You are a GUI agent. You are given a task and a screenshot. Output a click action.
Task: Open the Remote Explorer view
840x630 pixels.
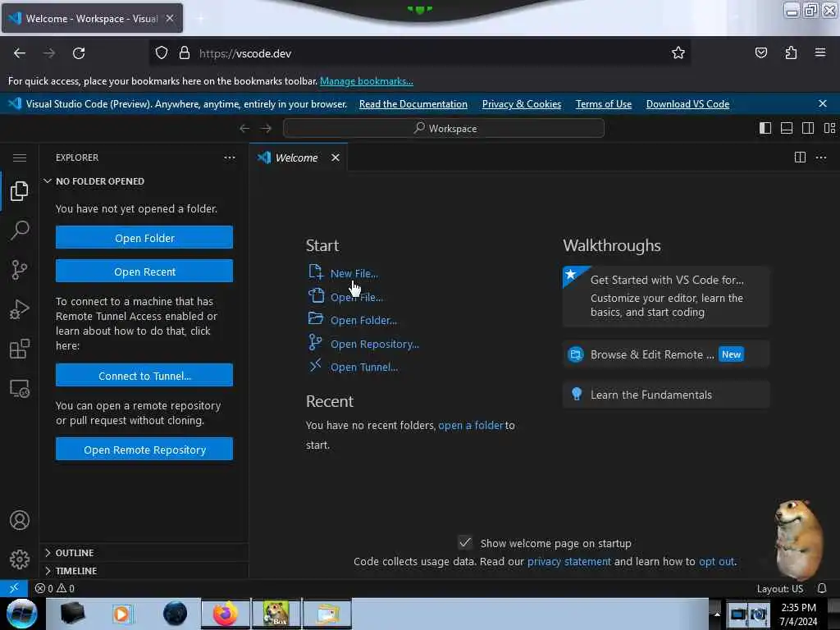[x=20, y=388]
